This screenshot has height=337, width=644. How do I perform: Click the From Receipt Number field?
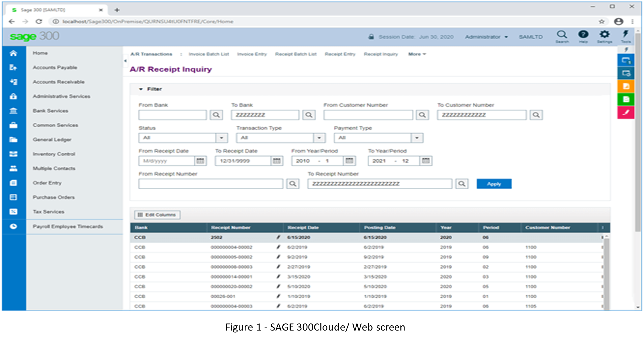click(x=211, y=184)
